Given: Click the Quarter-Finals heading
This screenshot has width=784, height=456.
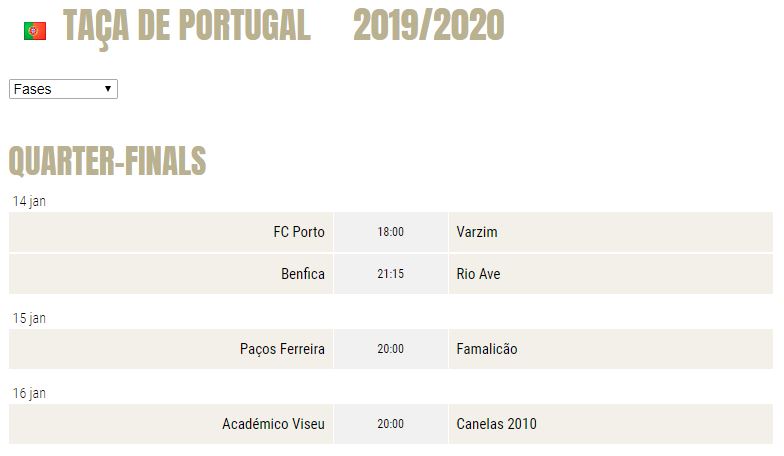Looking at the screenshot, I should point(108,161).
